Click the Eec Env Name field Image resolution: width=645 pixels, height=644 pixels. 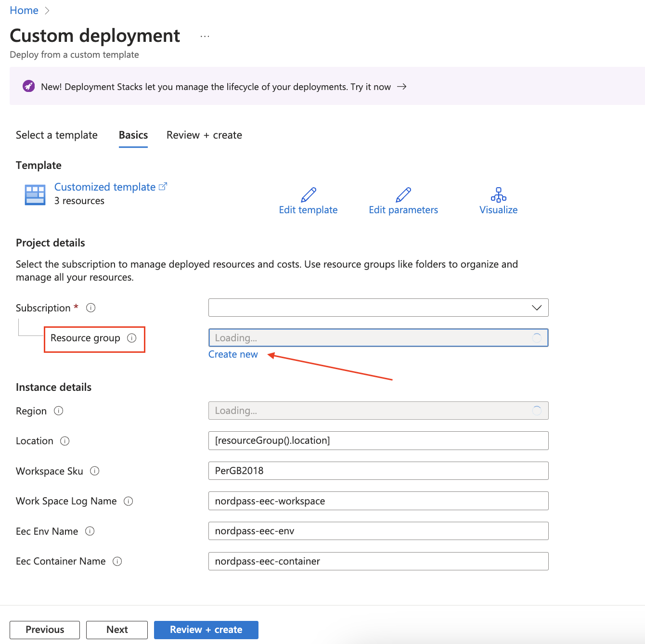[378, 531]
